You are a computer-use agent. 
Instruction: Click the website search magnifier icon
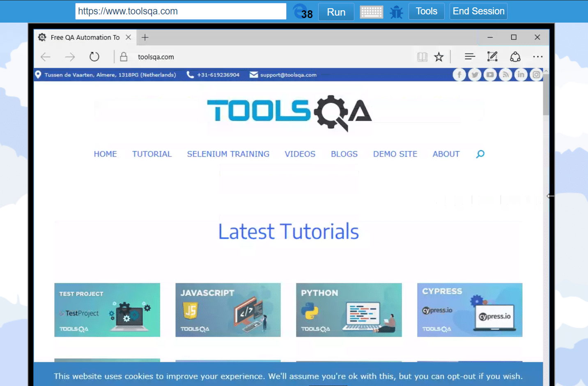(480, 154)
